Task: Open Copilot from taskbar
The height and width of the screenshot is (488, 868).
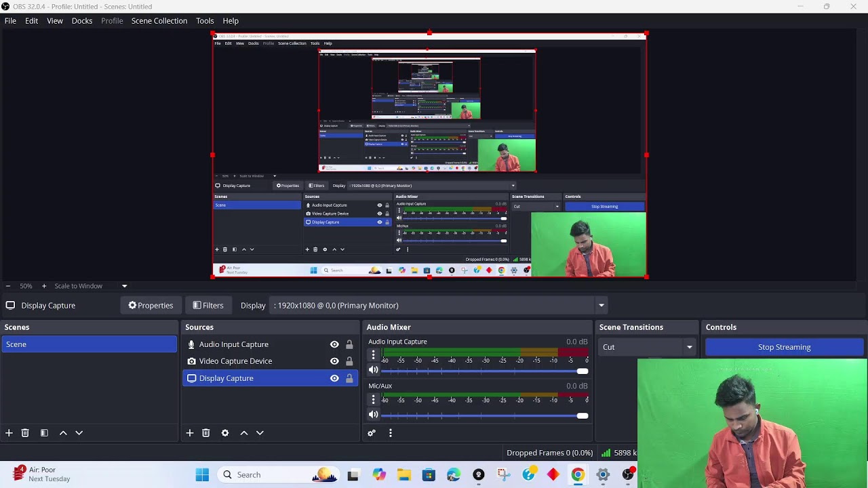Action: 379,474
